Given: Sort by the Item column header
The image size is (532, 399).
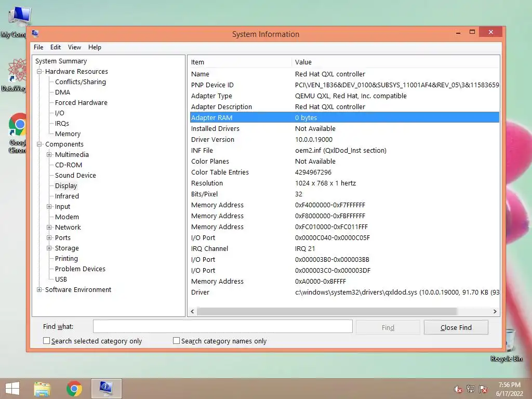Looking at the screenshot, I should click(x=240, y=62).
